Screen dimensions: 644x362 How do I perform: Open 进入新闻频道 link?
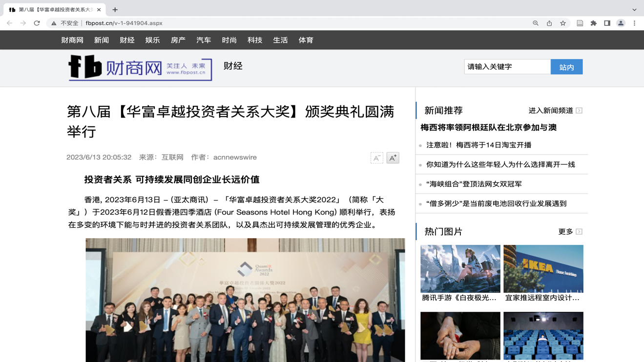(555, 111)
